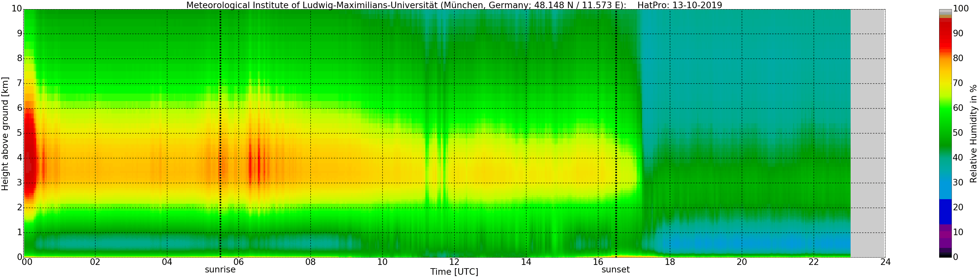The height and width of the screenshot is (278, 980).
Task: Click the height axis tick label "7"
Action: tap(20, 83)
